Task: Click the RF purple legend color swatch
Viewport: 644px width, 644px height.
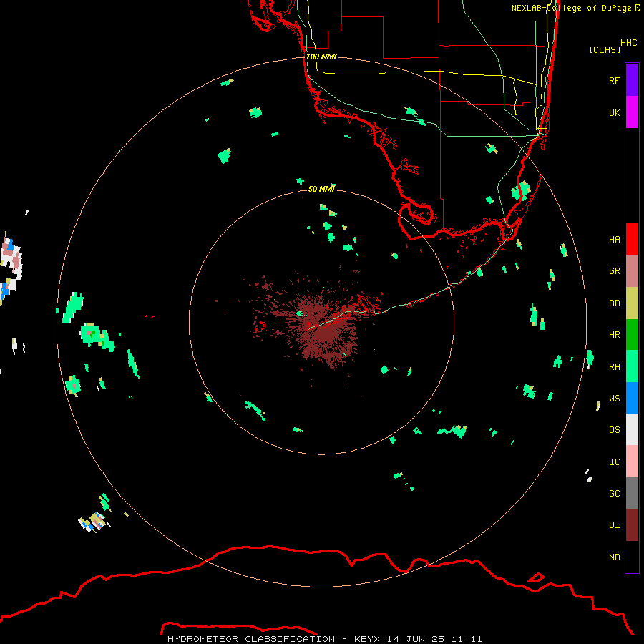Action: pyautogui.click(x=632, y=80)
